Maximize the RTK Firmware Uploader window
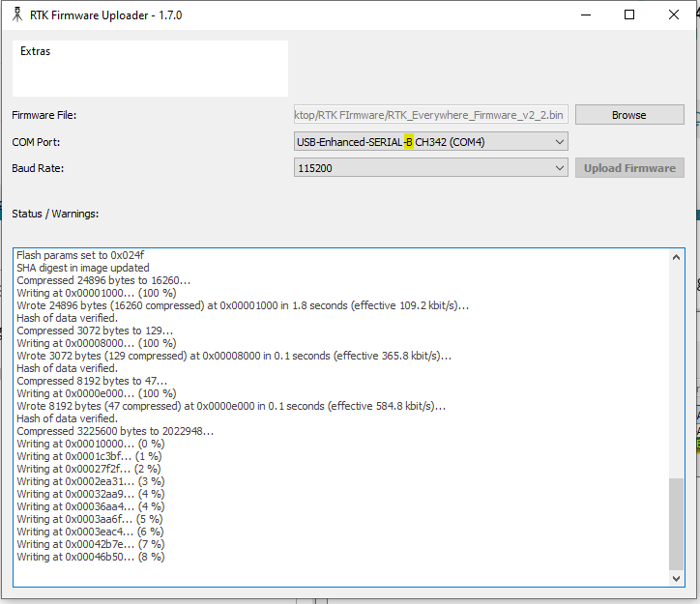This screenshot has width=700, height=604. 629,14
